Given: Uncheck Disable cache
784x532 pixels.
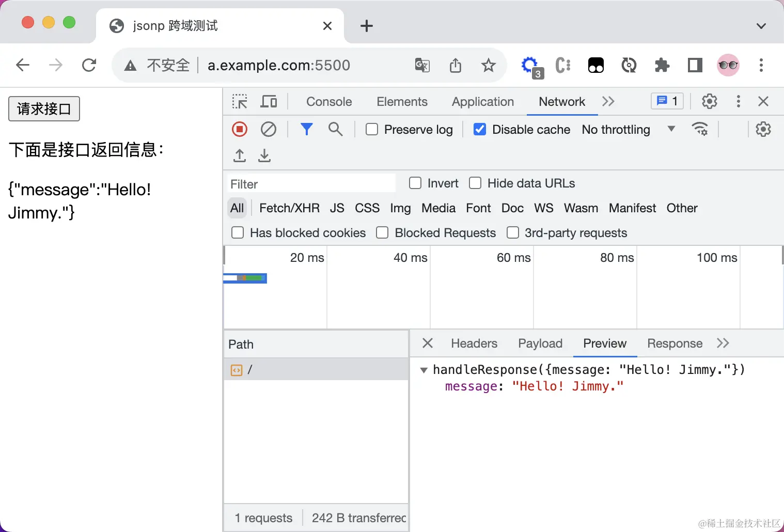Looking at the screenshot, I should [x=480, y=129].
